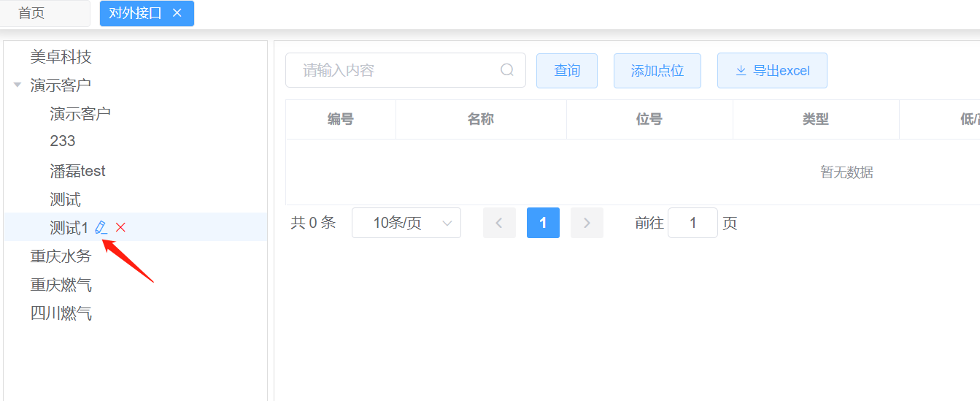Open the 重庆水务 tree node

(x=61, y=256)
